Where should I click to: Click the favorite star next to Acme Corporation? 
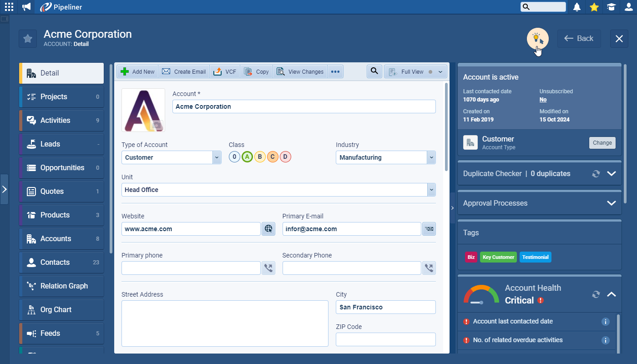pyautogui.click(x=28, y=39)
